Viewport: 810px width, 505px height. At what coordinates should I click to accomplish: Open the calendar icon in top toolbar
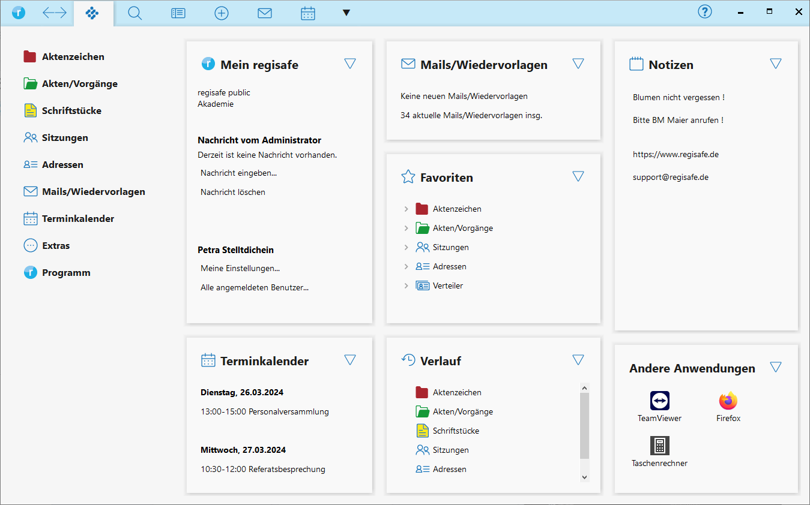(x=308, y=13)
